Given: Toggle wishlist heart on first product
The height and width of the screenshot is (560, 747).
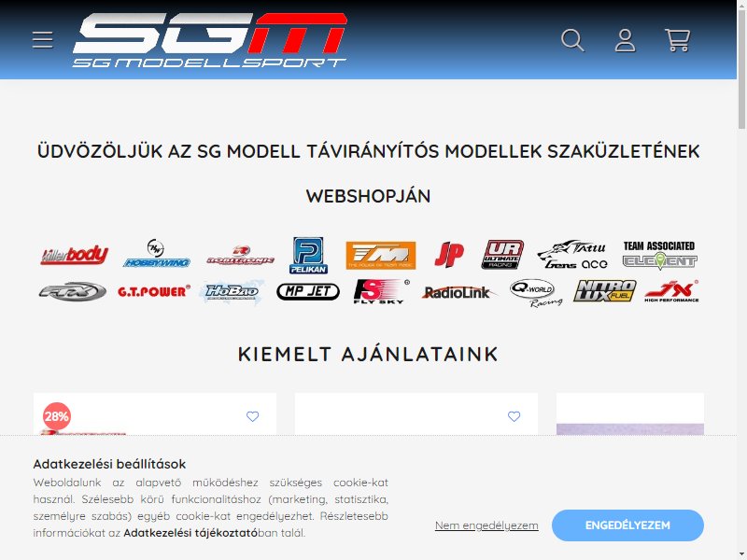Looking at the screenshot, I should (252, 416).
